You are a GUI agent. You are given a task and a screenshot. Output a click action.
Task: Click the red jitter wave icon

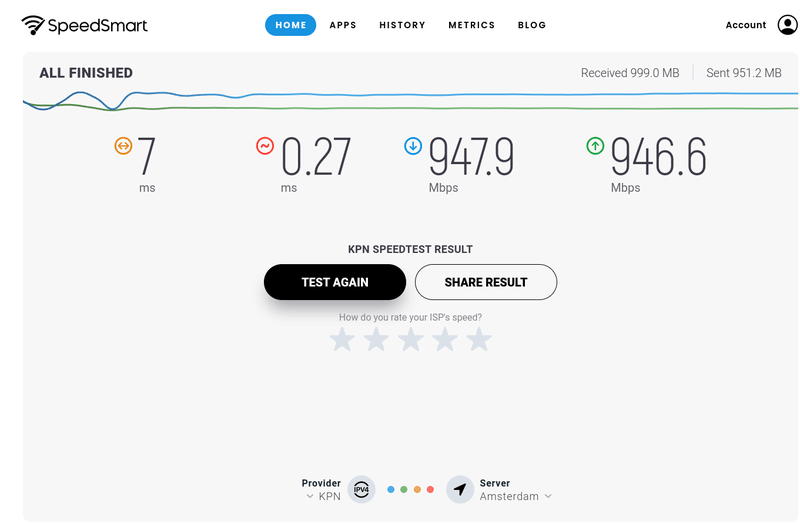point(265,146)
